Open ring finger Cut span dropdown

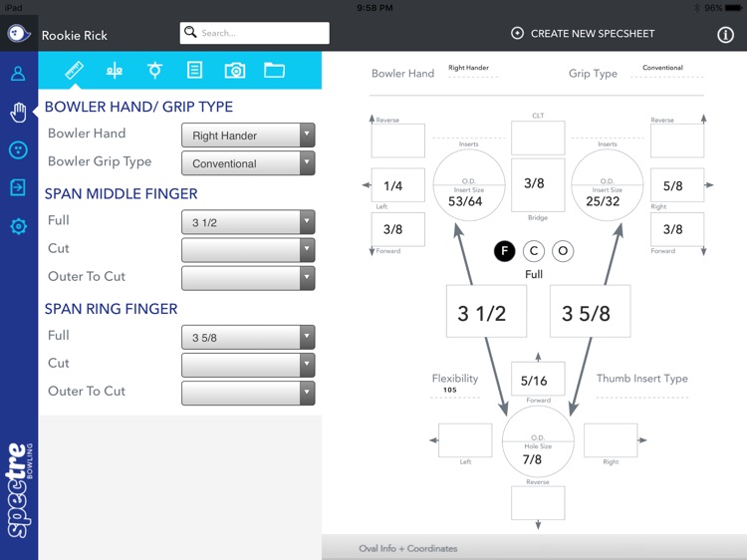(248, 365)
